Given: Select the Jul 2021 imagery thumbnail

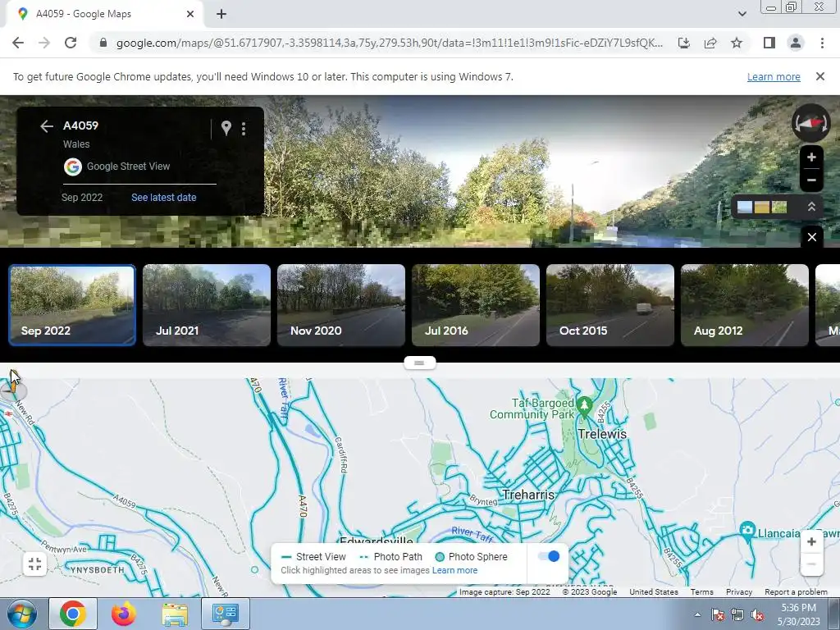Looking at the screenshot, I should (207, 305).
